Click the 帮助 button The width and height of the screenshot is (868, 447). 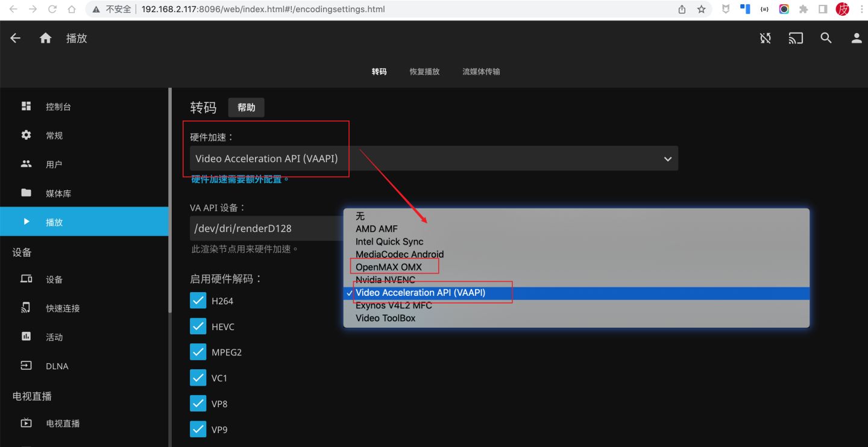(x=246, y=107)
